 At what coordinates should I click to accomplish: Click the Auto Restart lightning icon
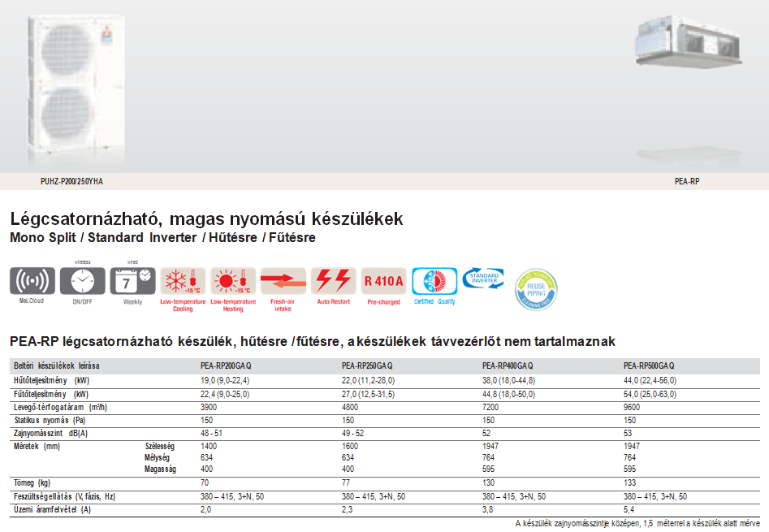click(x=334, y=281)
